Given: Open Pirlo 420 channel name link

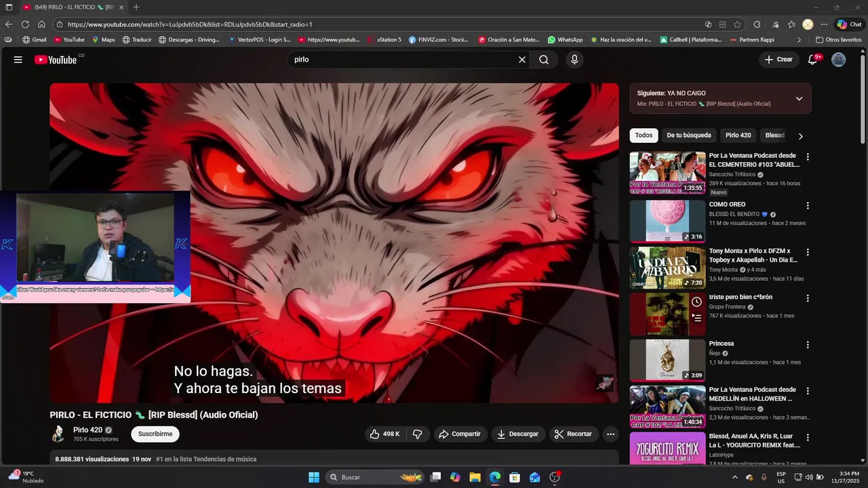Looking at the screenshot, I should click(x=87, y=430).
